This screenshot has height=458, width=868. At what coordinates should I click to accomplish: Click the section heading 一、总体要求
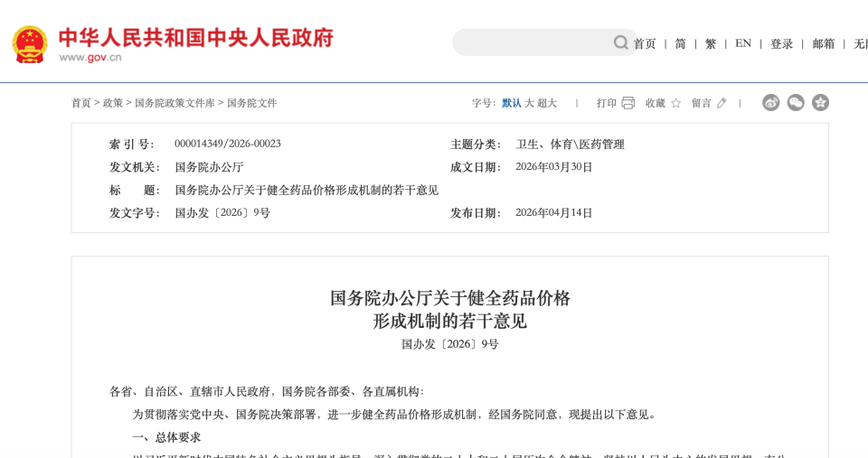coord(166,437)
